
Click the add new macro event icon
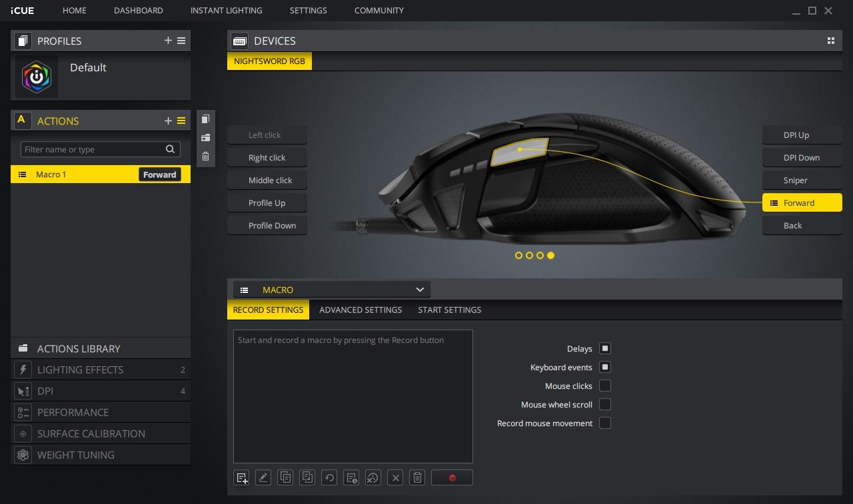click(x=241, y=477)
